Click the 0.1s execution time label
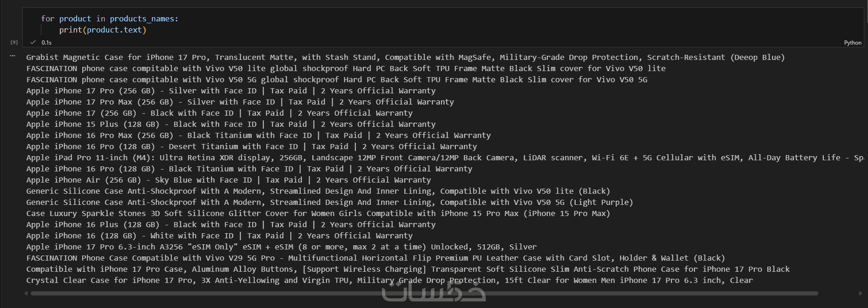Screen dimensions: 868x308 coord(46,43)
